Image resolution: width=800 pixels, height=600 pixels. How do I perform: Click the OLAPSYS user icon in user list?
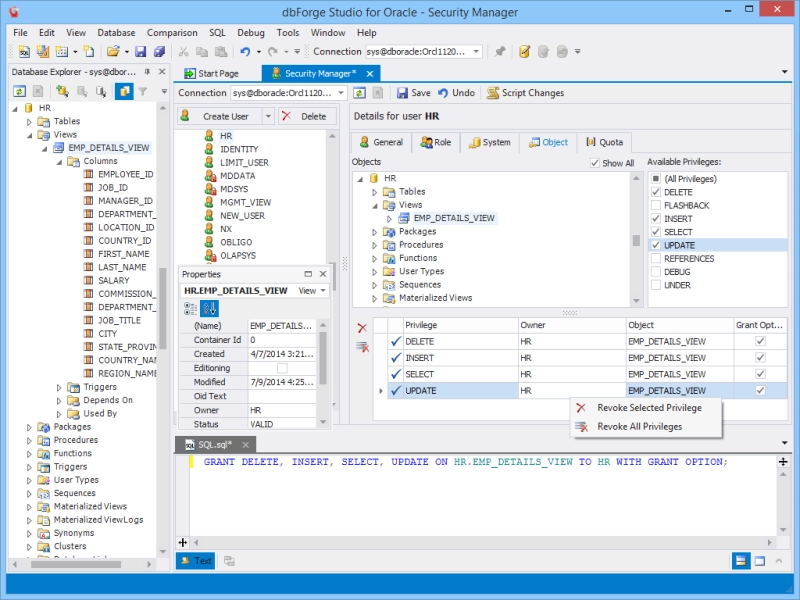(210, 255)
